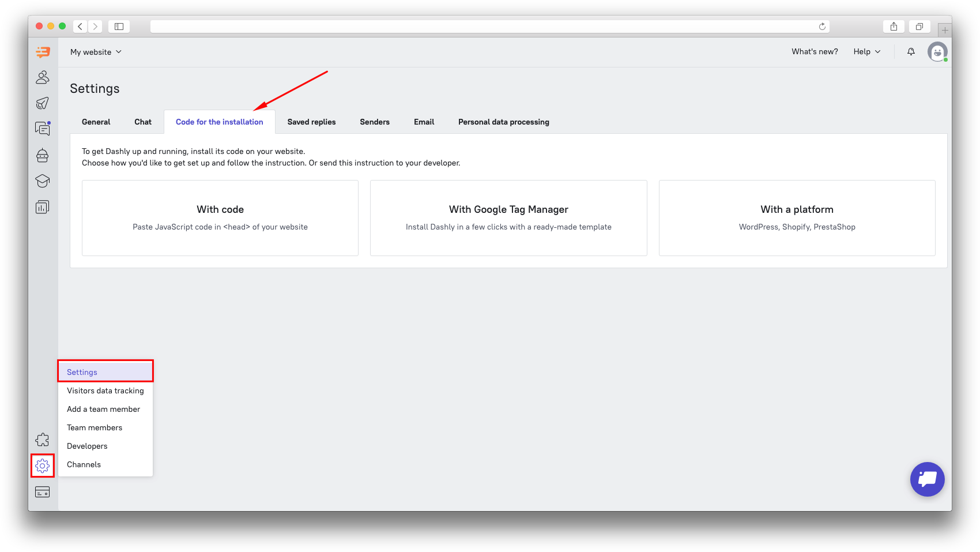Open Personal data processing tab
980x552 pixels.
pos(504,122)
